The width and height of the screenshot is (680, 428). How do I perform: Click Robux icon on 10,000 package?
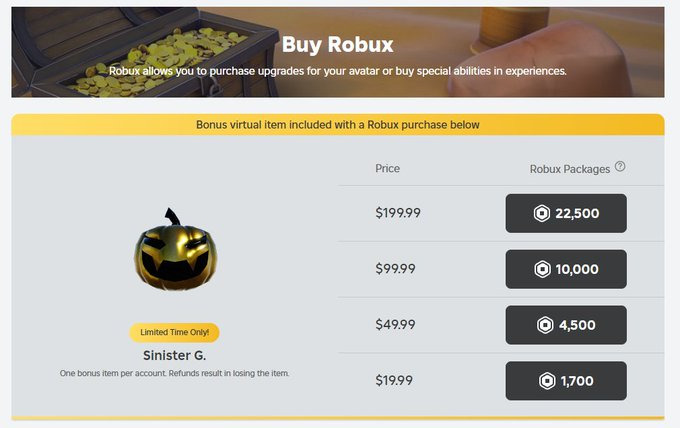(543, 269)
